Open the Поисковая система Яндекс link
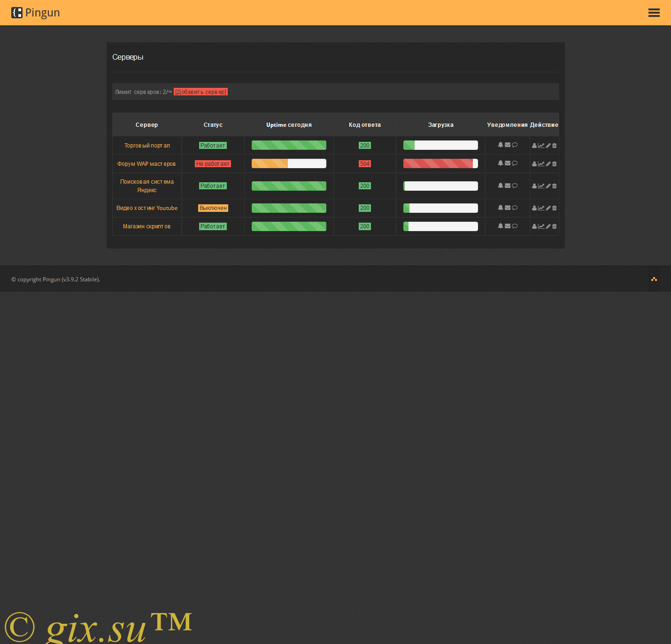This screenshot has width=671, height=644. click(x=147, y=186)
